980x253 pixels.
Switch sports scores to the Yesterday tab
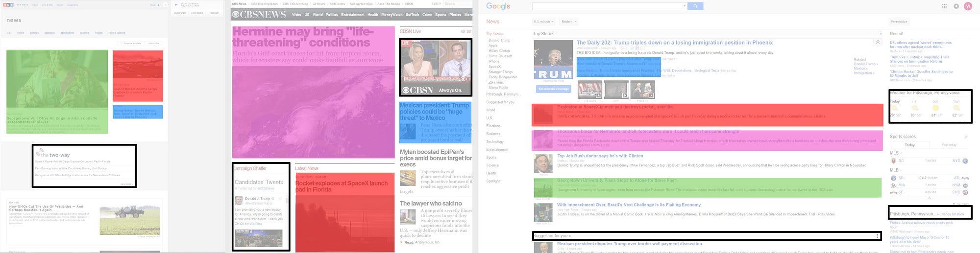pyautogui.click(x=949, y=145)
